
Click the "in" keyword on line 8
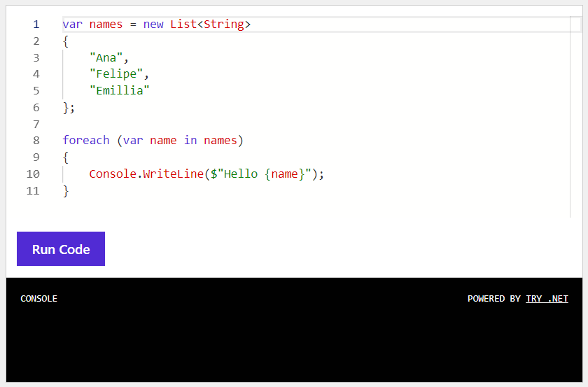click(x=190, y=140)
